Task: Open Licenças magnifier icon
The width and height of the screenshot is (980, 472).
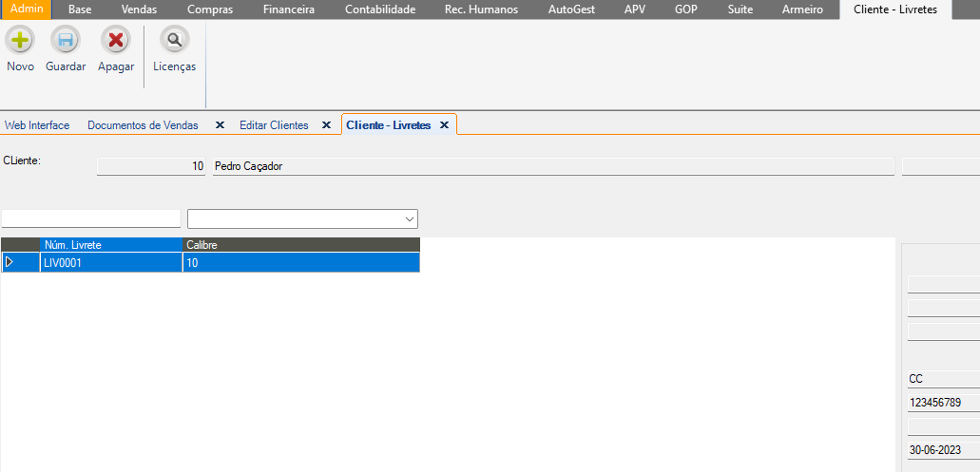Action: point(174,41)
